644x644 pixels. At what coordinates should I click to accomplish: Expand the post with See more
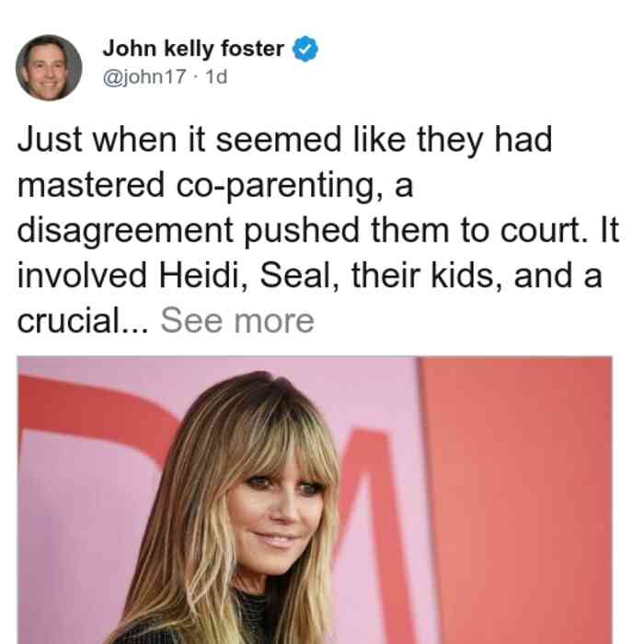click(x=237, y=320)
